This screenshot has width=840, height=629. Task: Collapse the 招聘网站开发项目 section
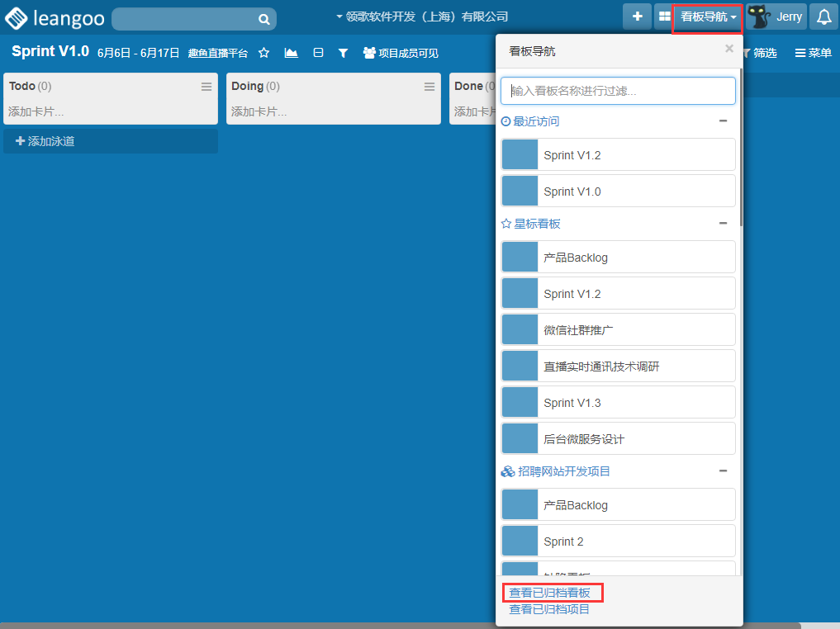723,471
